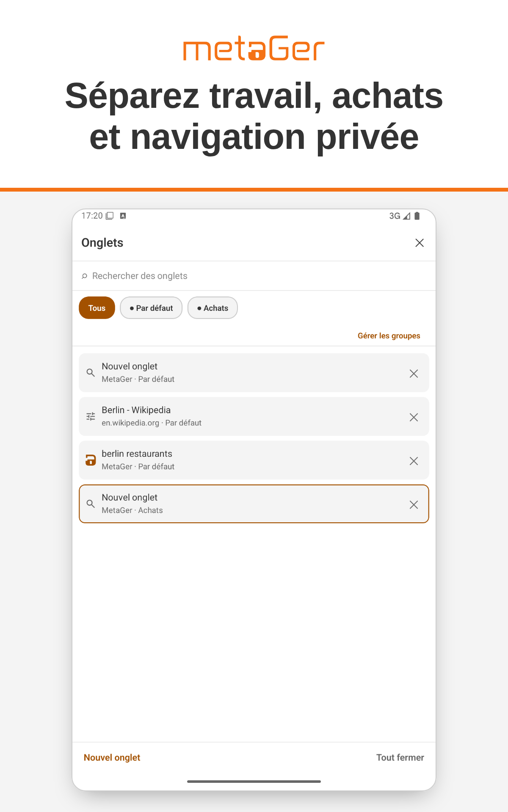Tap the Nouvel onglet button at bottom
This screenshot has width=508, height=812.
(x=112, y=757)
